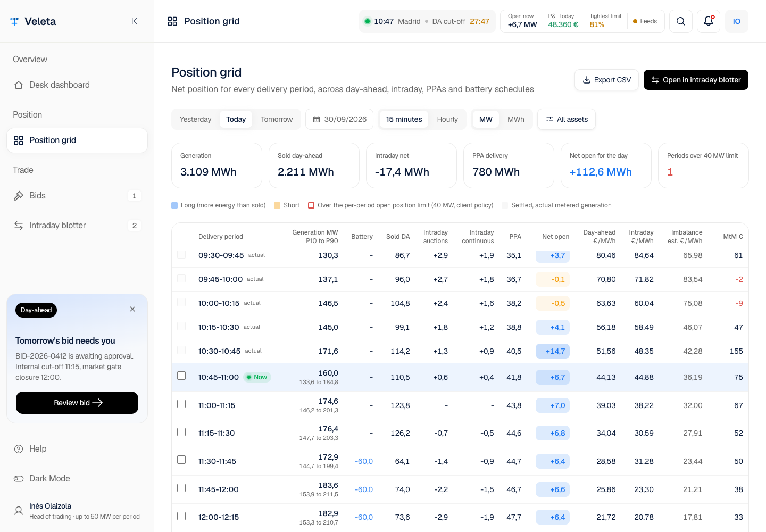Switch to Hourly granularity
This screenshot has height=532, width=766.
[447, 119]
